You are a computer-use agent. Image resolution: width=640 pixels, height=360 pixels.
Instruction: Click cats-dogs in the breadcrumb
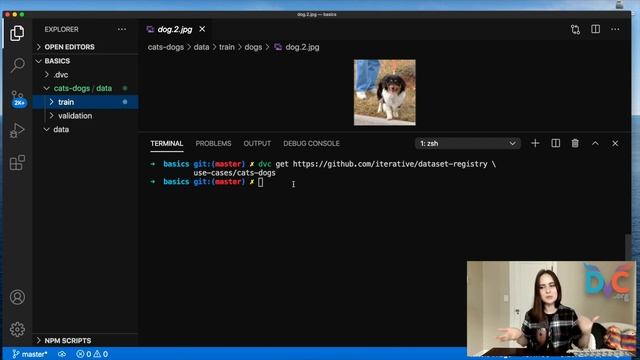point(166,47)
